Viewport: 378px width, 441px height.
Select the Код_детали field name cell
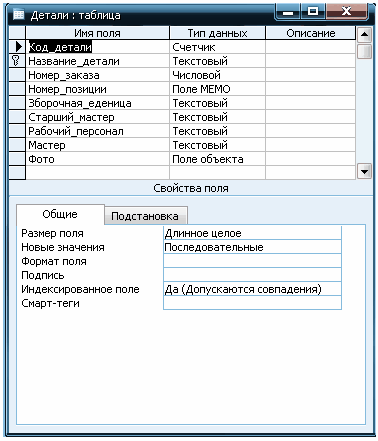(98, 47)
